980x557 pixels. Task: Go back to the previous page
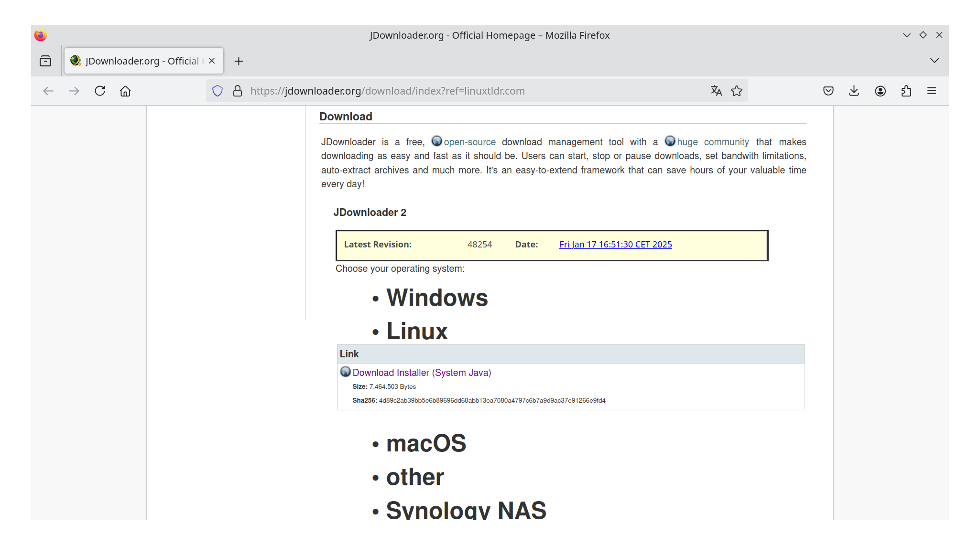coord(48,91)
